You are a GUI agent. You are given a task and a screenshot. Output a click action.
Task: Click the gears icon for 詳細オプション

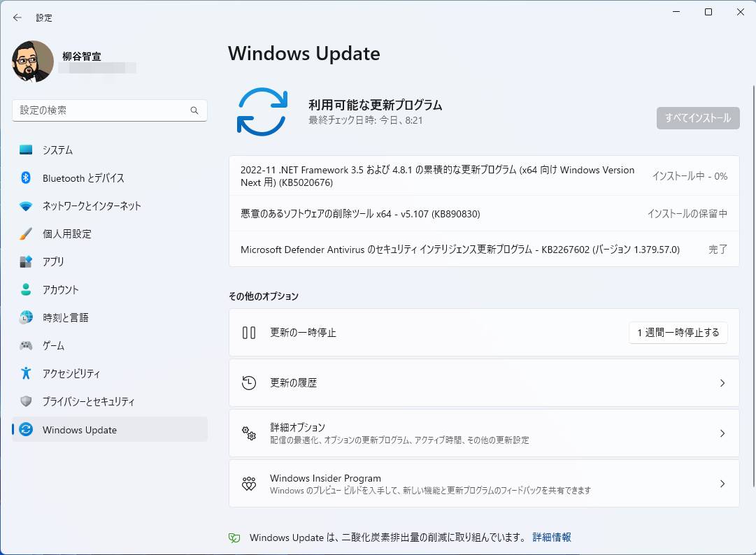click(x=249, y=433)
